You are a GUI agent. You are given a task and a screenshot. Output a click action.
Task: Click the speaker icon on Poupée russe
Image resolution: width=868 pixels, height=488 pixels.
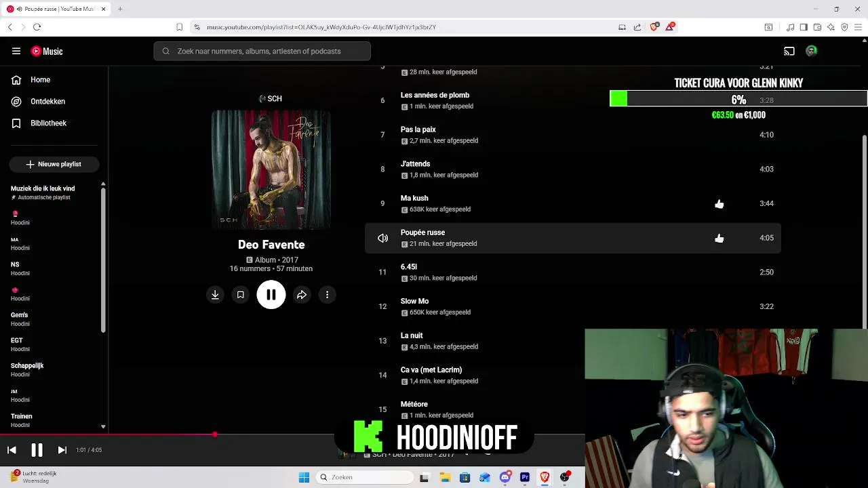point(382,239)
